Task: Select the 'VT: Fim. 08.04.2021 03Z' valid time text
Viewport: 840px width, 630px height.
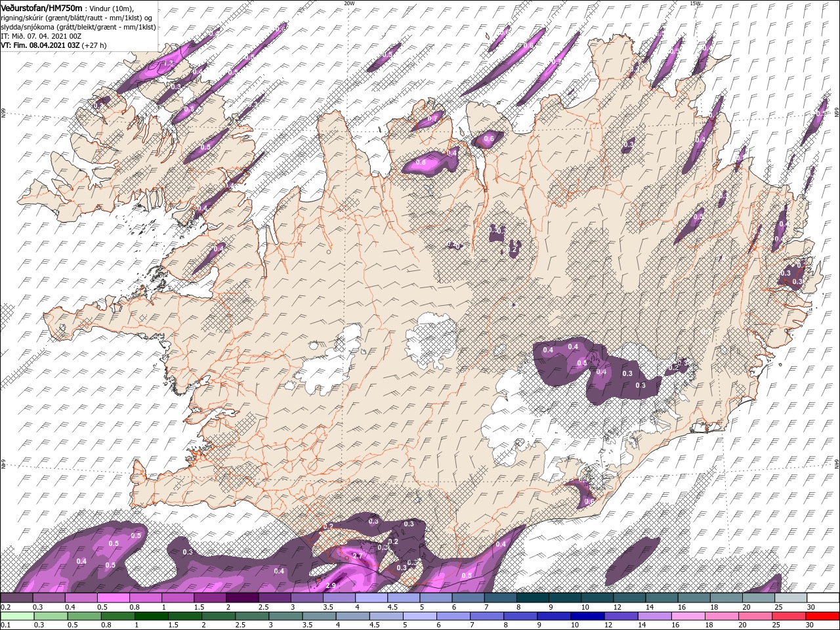Action: [x=40, y=45]
